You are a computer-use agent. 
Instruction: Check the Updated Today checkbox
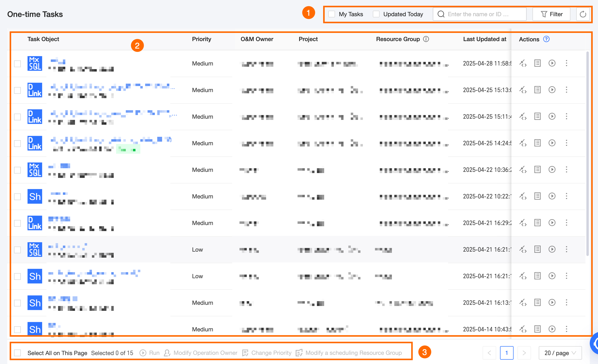376,14
